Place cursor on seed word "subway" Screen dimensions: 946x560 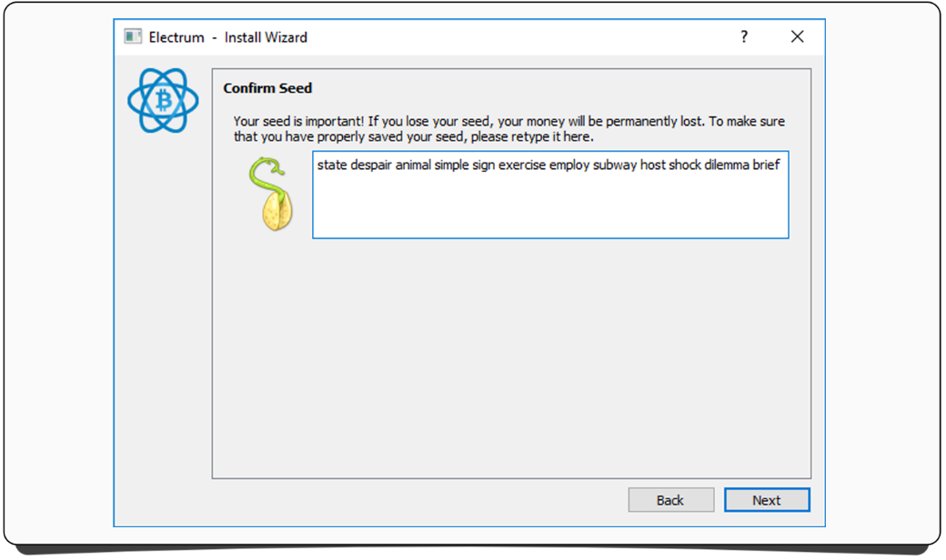pyautogui.click(x=615, y=165)
